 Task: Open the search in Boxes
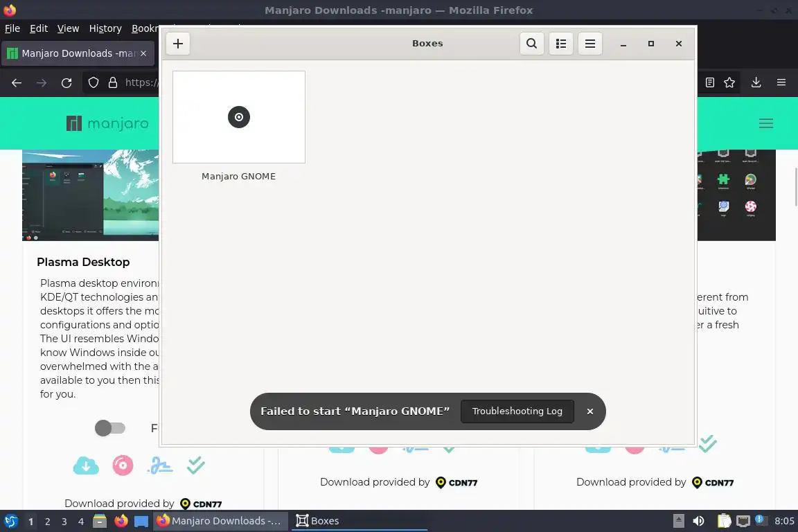pos(531,44)
